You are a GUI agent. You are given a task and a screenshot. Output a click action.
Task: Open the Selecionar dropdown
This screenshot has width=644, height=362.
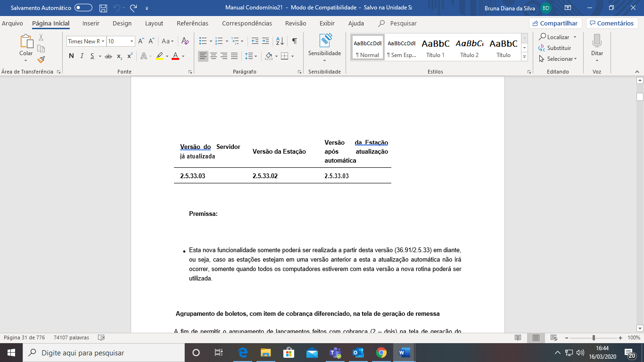pyautogui.click(x=558, y=59)
